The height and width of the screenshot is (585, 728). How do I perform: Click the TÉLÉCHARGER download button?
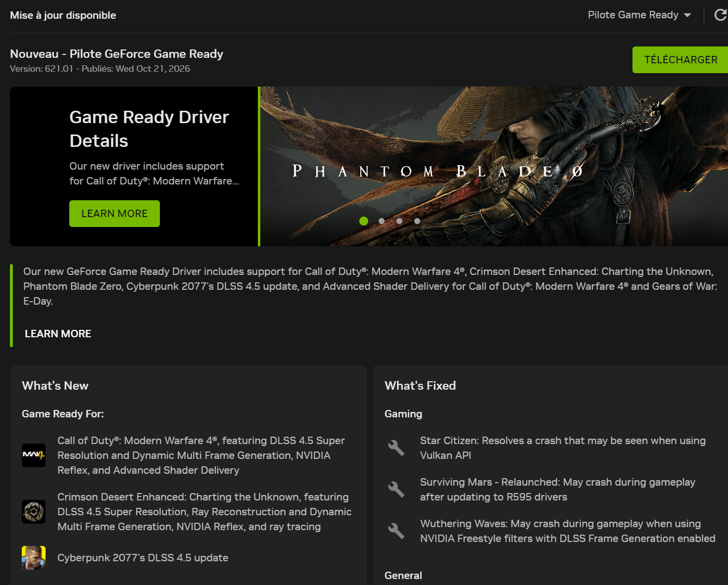click(x=680, y=60)
